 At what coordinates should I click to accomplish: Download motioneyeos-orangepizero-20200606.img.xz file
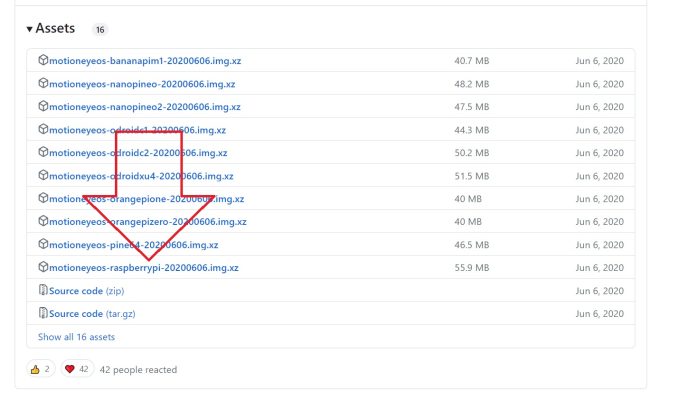(x=147, y=222)
